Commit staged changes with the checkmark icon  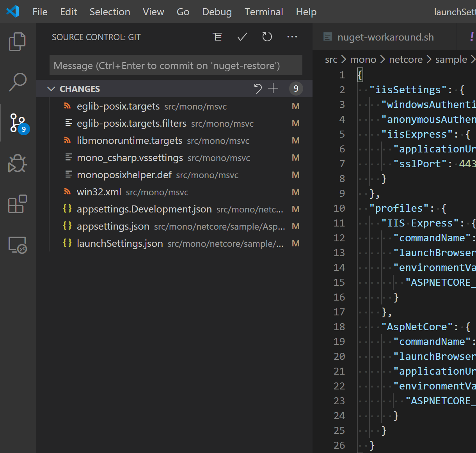pyautogui.click(x=242, y=37)
